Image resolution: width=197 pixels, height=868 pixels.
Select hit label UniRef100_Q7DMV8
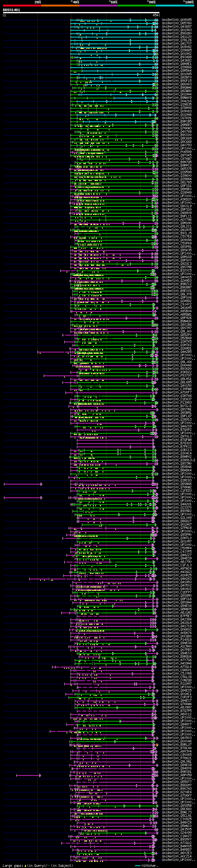(177, 108)
